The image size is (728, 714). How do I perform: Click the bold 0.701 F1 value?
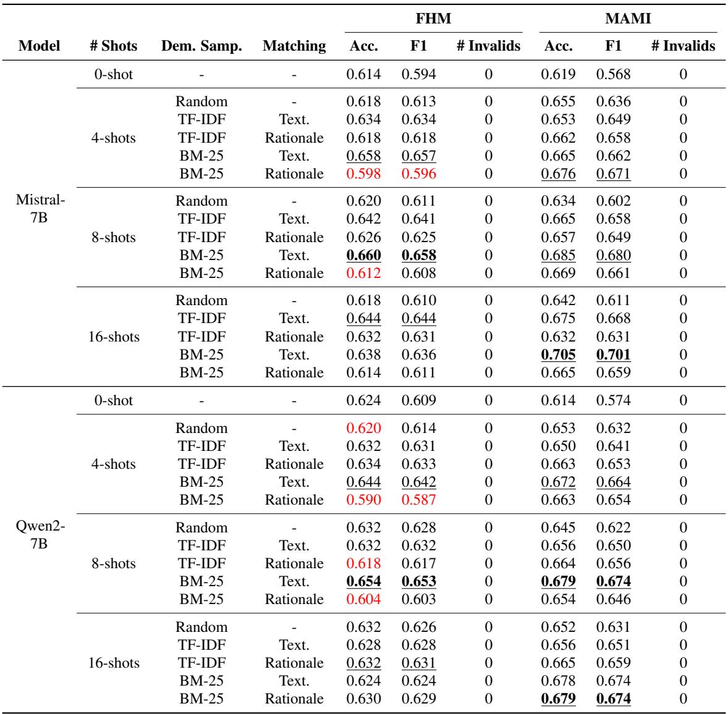coord(613,355)
